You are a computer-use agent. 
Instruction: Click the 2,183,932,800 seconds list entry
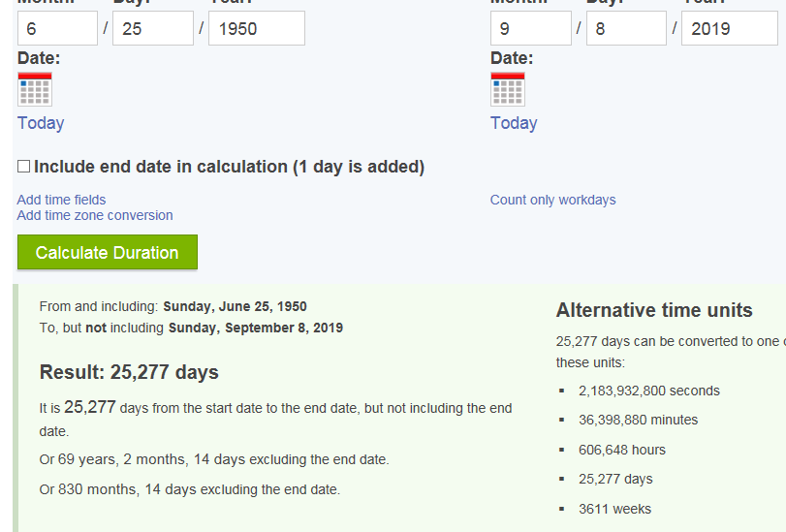tap(648, 391)
